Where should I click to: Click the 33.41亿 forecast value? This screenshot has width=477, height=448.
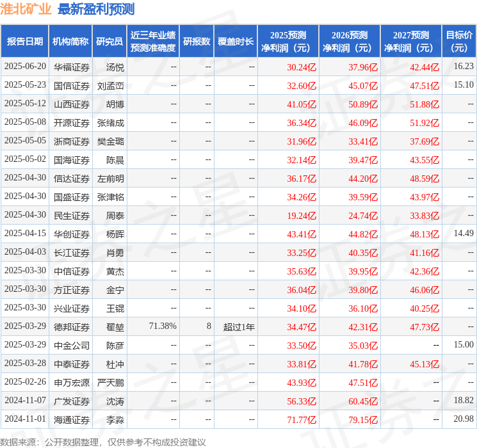[363, 141]
